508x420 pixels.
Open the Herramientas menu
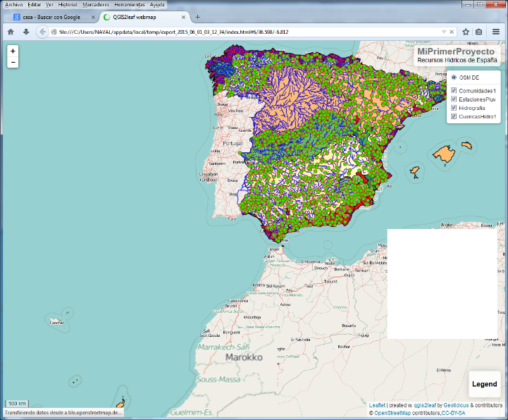(130, 4)
